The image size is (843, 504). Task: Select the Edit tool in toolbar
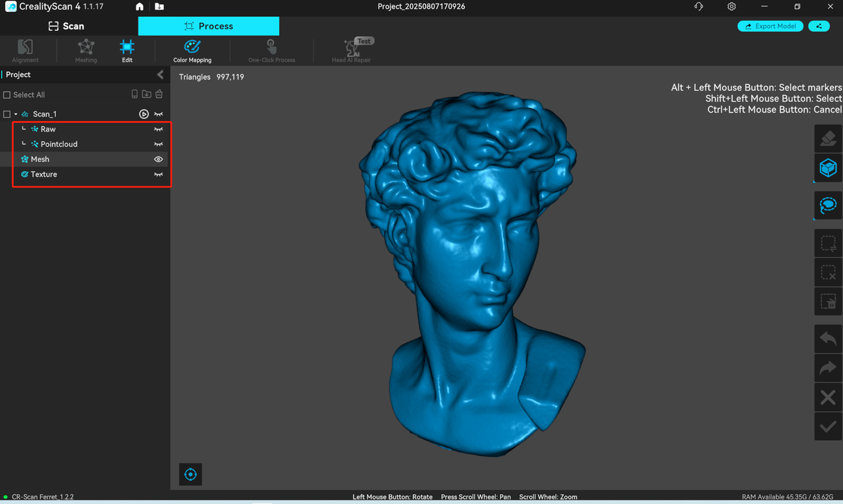127,50
